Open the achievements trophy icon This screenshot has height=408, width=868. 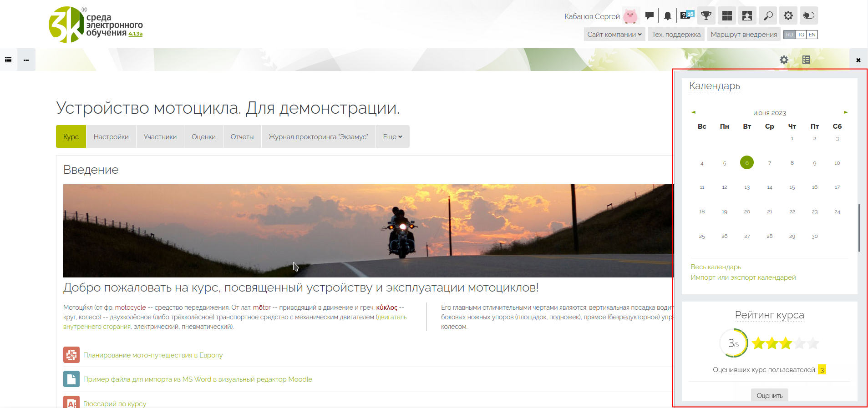coord(706,16)
